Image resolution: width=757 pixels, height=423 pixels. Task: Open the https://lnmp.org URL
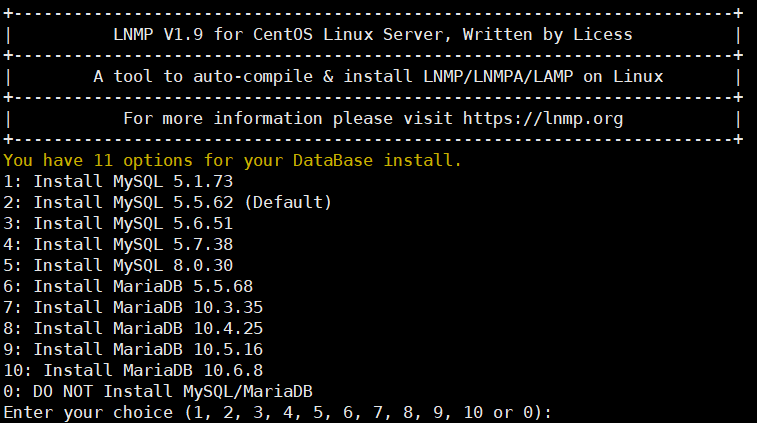click(x=543, y=119)
